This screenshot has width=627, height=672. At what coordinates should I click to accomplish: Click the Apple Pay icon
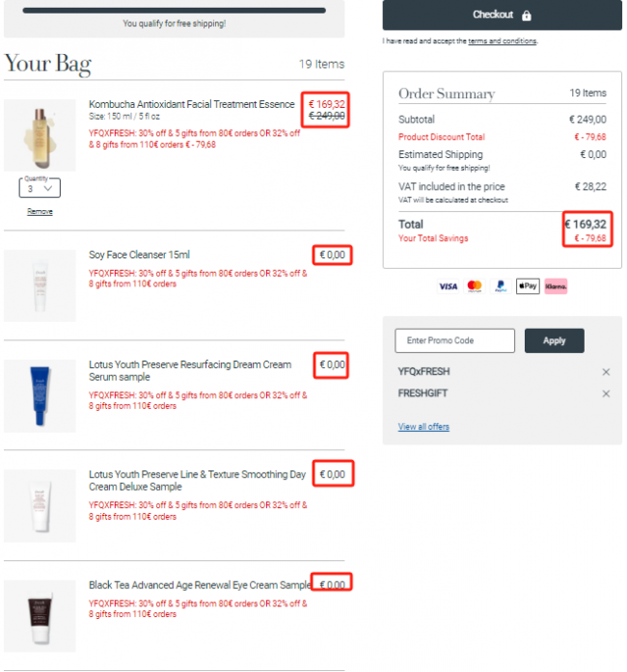tap(528, 285)
